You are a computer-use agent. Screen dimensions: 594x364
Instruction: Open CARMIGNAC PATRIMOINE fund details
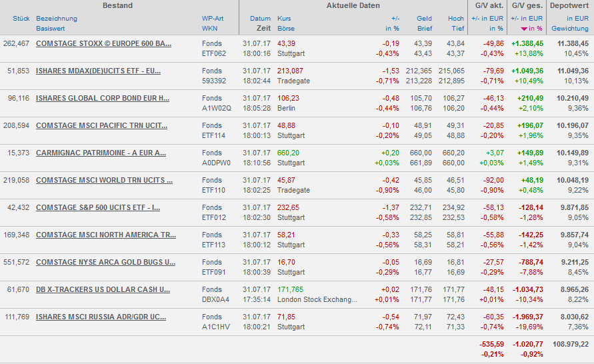tap(101, 153)
